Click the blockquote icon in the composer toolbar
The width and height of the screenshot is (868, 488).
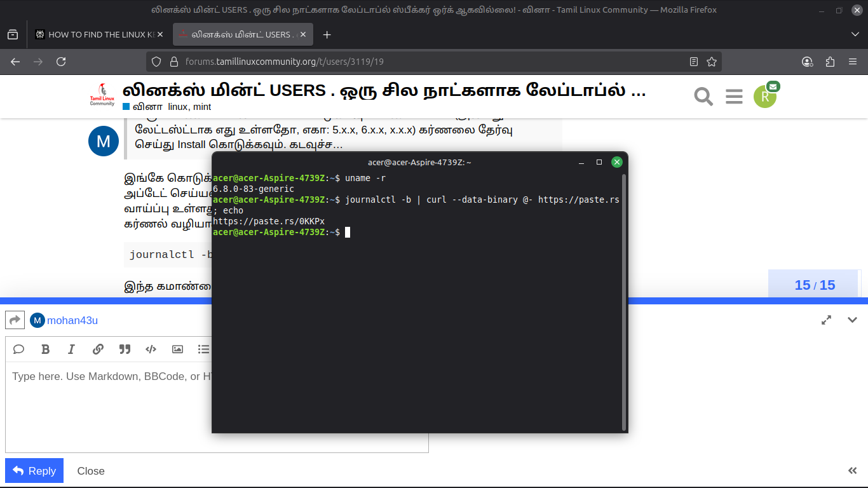(x=125, y=349)
